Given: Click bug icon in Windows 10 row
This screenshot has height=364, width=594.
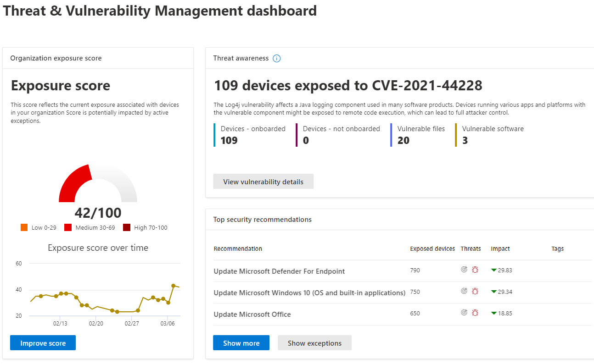Looking at the screenshot, I should tap(475, 291).
